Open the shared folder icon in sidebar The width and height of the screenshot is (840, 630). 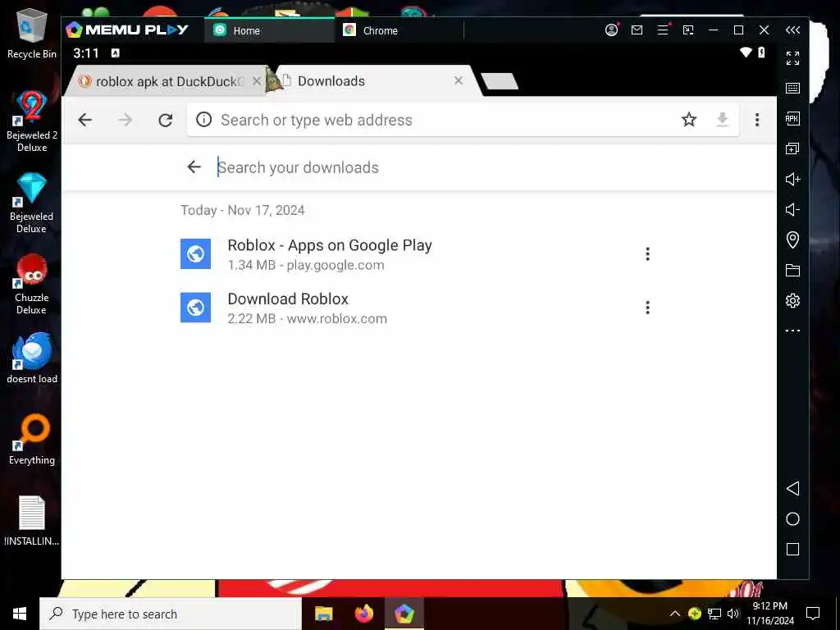tap(793, 270)
